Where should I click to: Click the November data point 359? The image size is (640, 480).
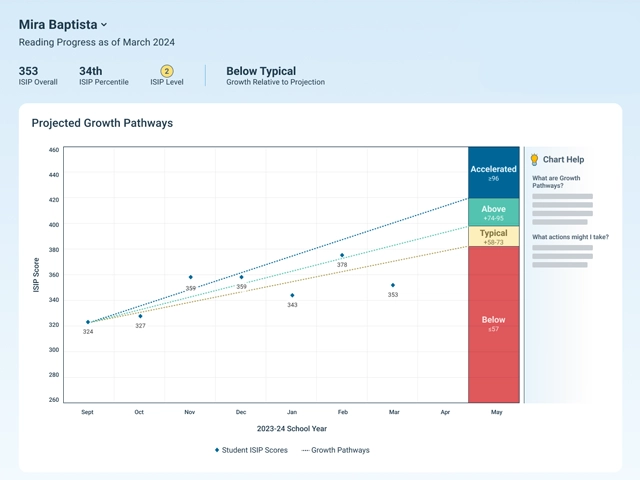pos(191,277)
